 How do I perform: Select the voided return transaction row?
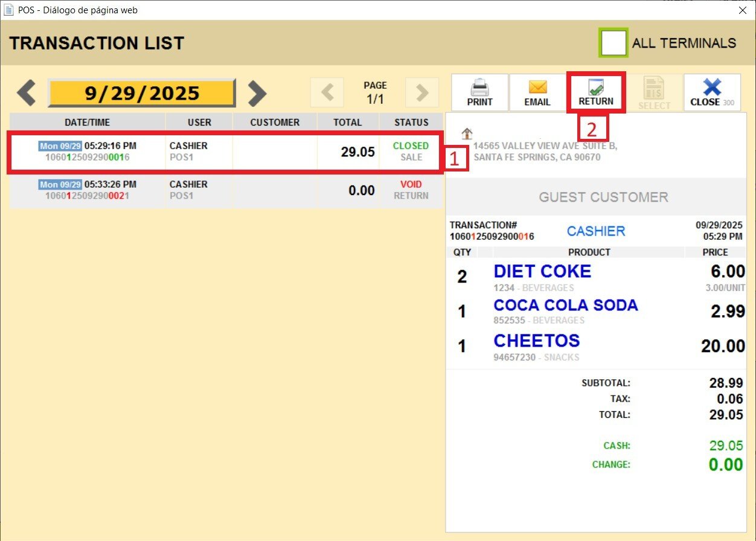click(x=223, y=190)
